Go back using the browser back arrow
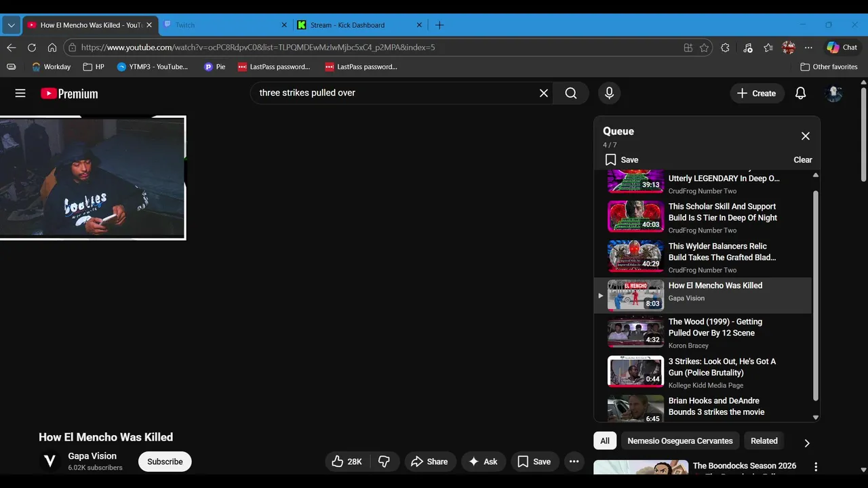This screenshot has width=868, height=488. [11, 47]
